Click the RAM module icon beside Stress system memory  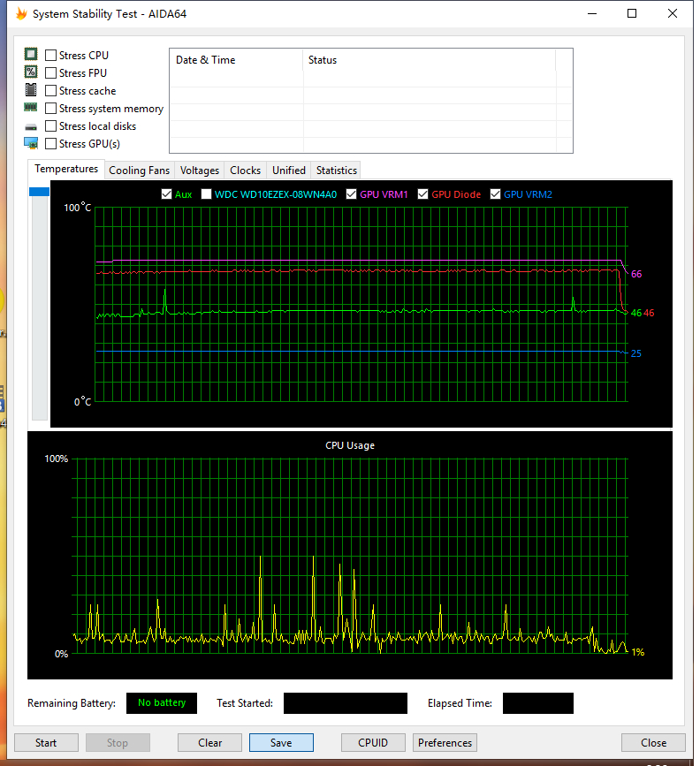31,107
